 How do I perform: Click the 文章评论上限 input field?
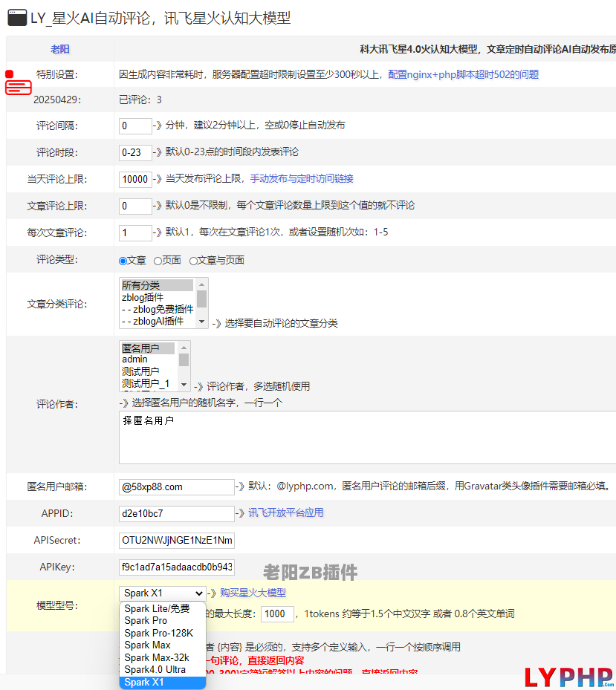click(x=135, y=206)
